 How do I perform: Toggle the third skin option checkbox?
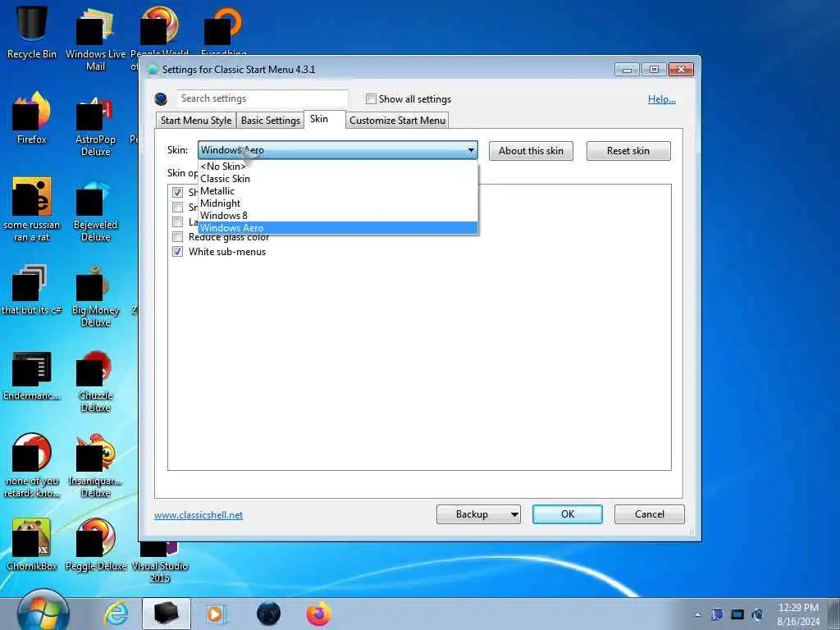click(x=178, y=221)
